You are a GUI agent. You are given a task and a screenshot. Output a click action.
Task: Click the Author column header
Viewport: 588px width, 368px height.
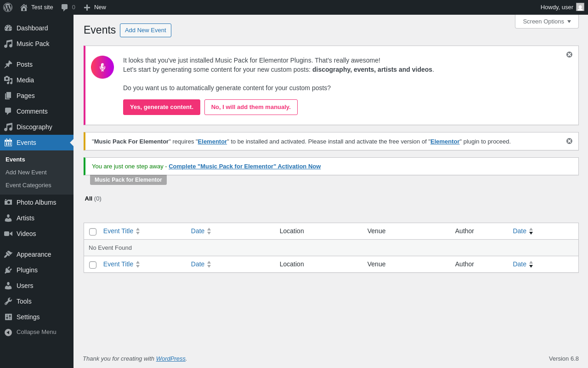[464, 231]
